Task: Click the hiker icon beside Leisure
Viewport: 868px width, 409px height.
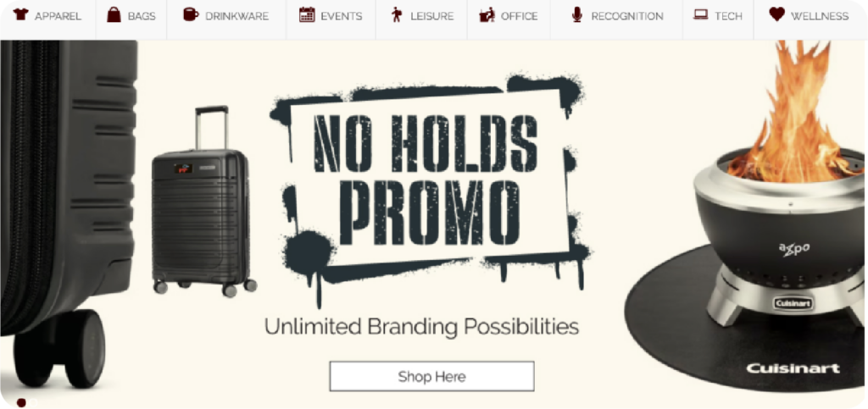Action: pyautogui.click(x=397, y=15)
